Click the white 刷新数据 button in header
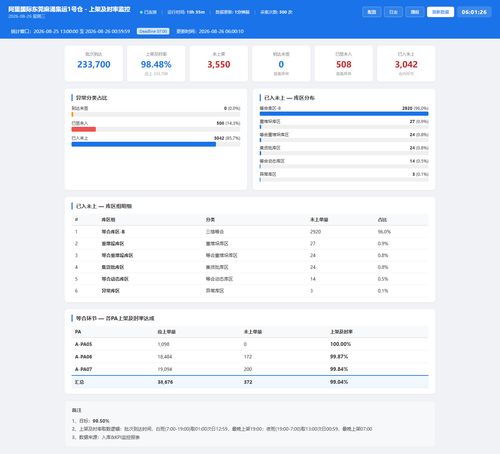 pos(440,12)
